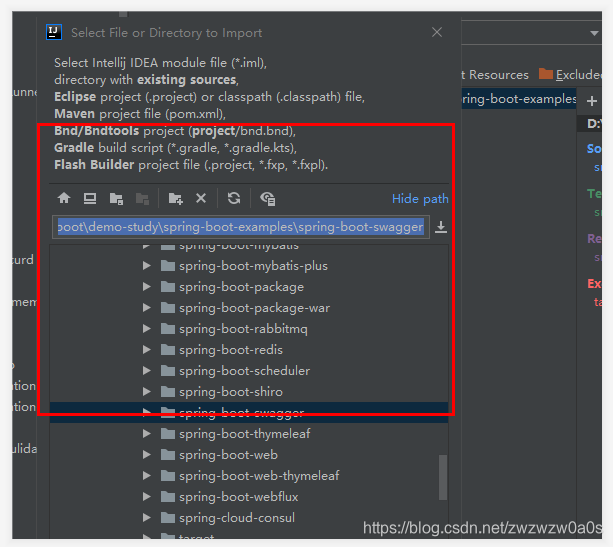This screenshot has width=613, height=547.
Task: Select the spring-boot-package-war row
Action: coord(249,308)
